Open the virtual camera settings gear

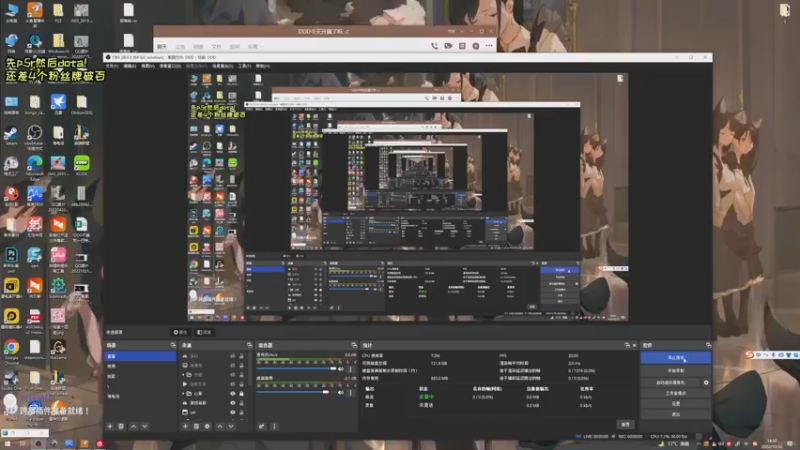point(706,382)
